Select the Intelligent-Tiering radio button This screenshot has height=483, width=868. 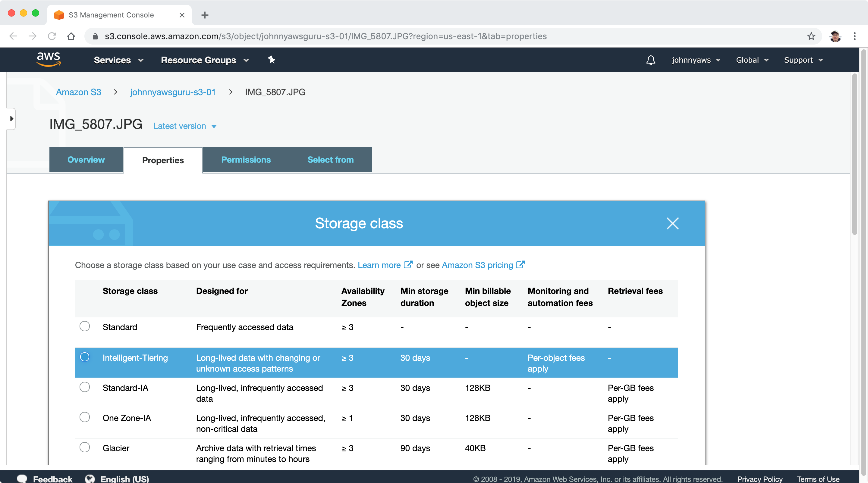(x=85, y=357)
